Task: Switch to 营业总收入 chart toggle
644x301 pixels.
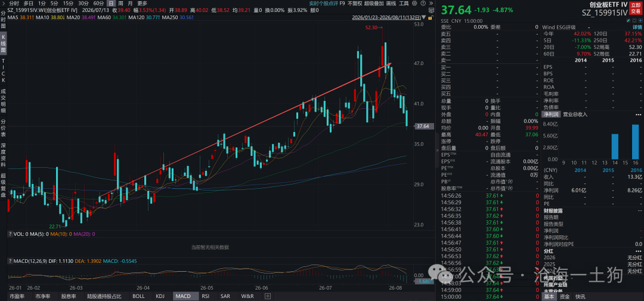Action: coord(575,114)
